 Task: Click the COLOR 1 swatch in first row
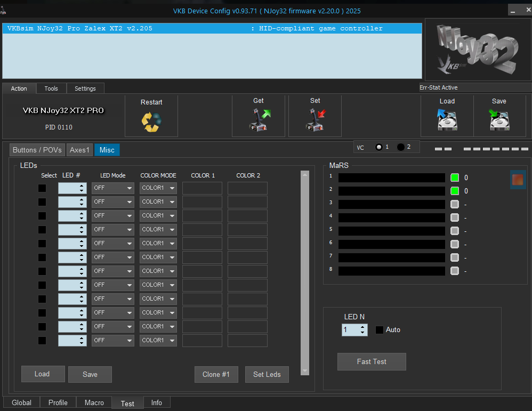[x=202, y=188]
